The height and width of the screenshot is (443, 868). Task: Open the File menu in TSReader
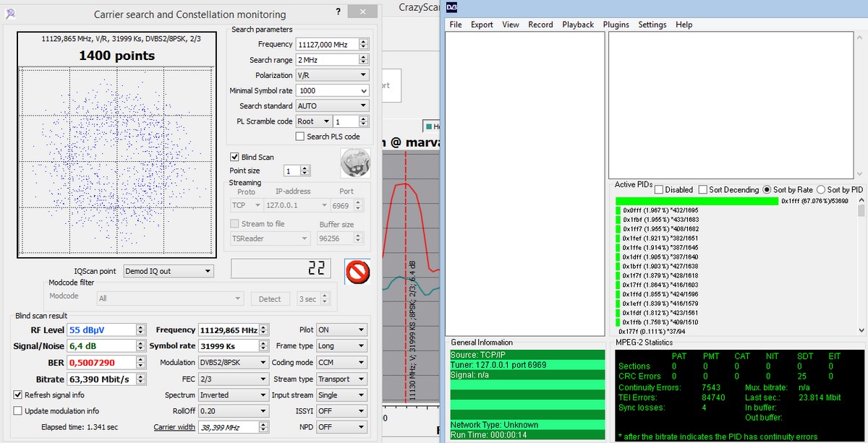coord(455,25)
